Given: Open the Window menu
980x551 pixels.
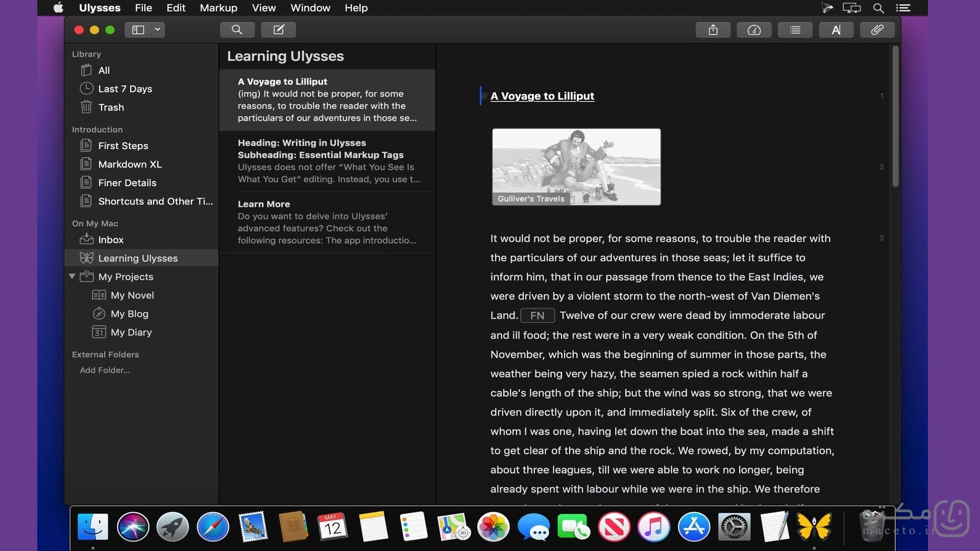Looking at the screenshot, I should (x=310, y=8).
